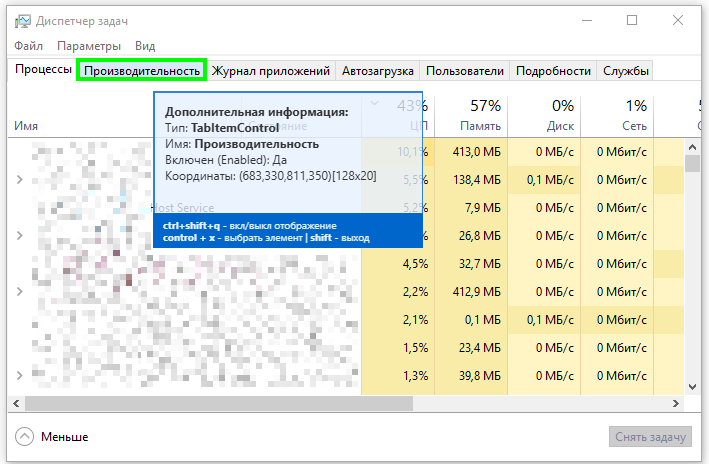Sort processes by the Имя column header
The height and width of the screenshot is (464, 709).
pos(27,126)
